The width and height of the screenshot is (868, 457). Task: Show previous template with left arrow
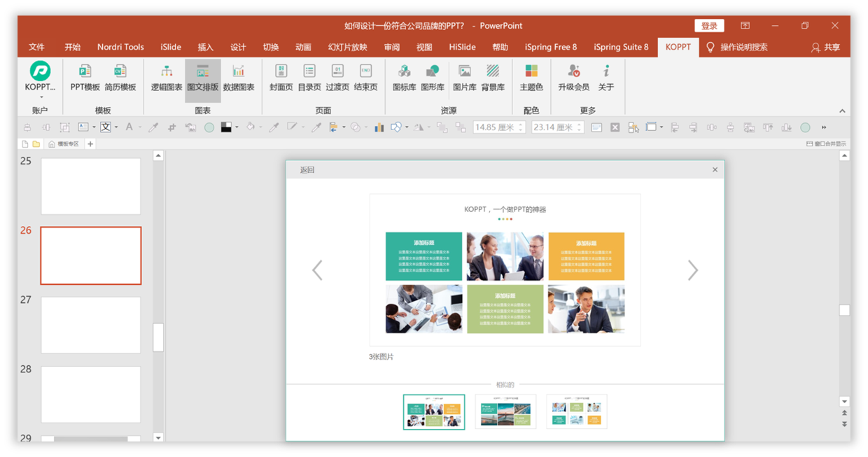[x=317, y=270]
